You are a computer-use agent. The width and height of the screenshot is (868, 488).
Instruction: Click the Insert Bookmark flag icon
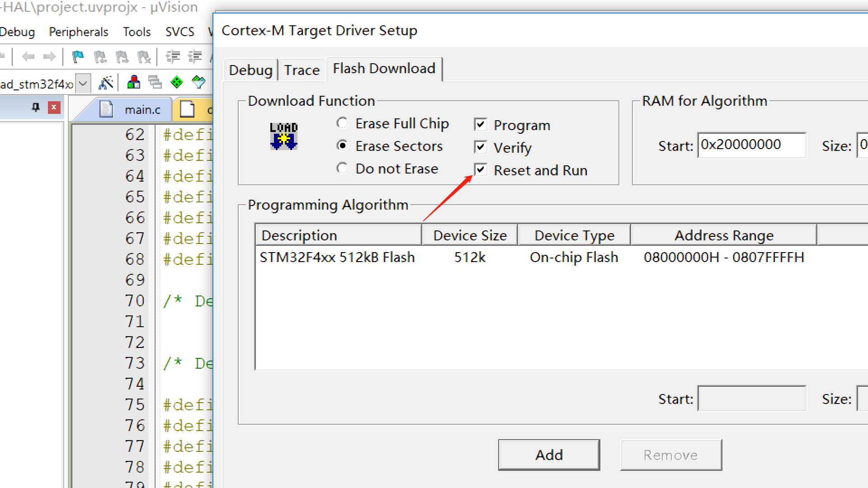click(78, 56)
